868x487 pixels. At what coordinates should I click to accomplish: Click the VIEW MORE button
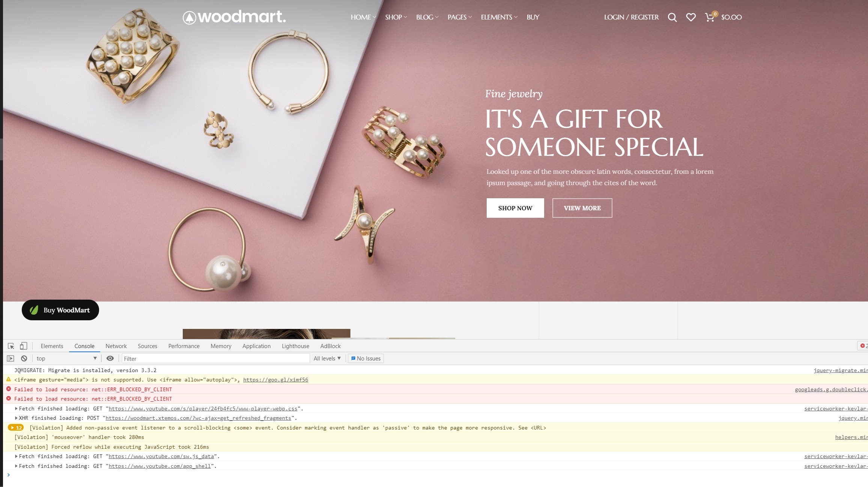tap(582, 208)
